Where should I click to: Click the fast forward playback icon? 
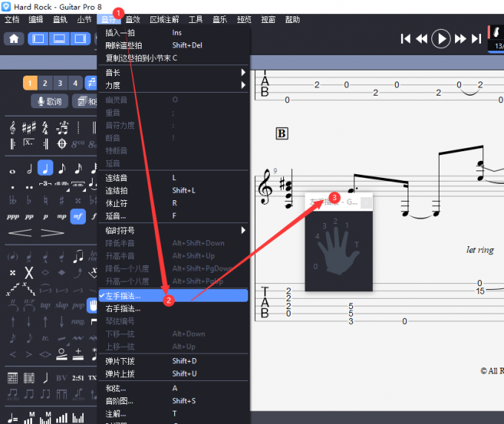pyautogui.click(x=460, y=39)
